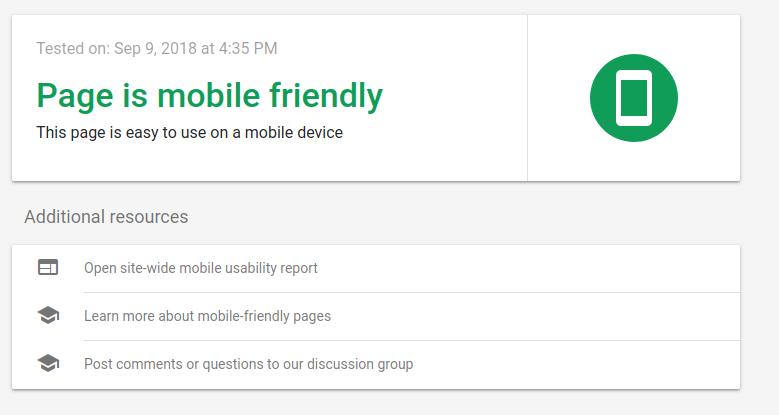Viewport: 779px width, 415px height.
Task: Click the words discussion group in last row
Action: [360, 364]
